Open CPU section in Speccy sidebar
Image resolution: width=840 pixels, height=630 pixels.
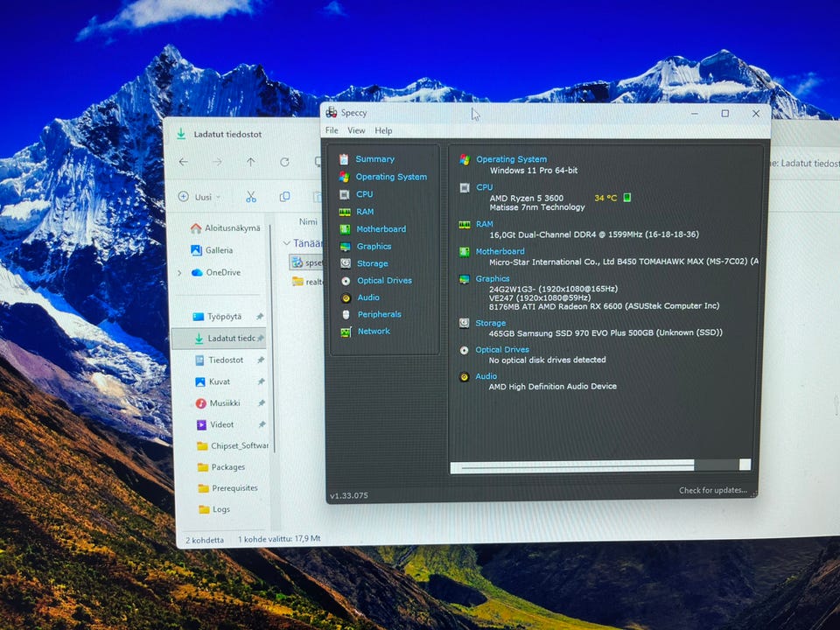tap(364, 194)
